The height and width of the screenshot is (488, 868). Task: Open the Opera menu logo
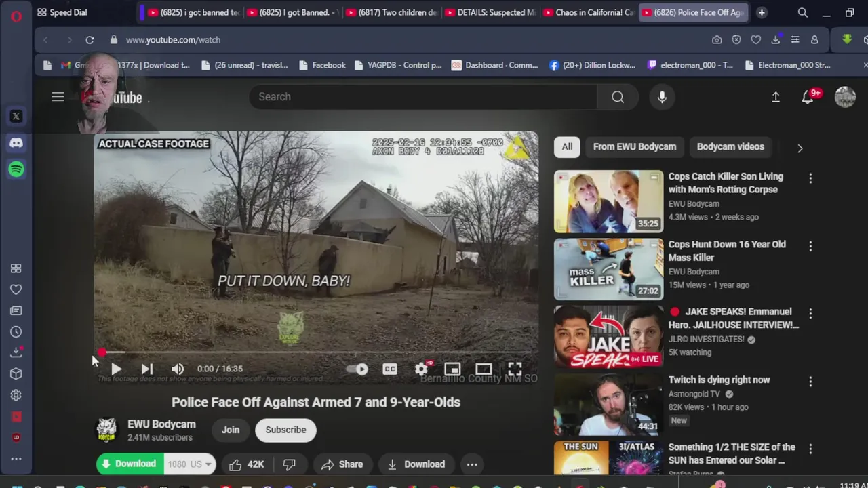16,16
